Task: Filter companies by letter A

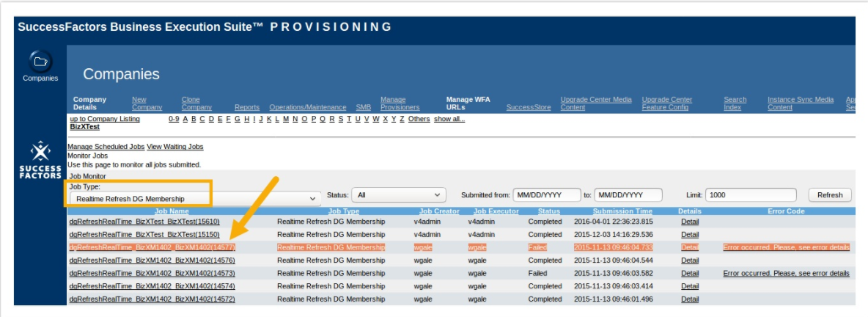Action: 185,119
